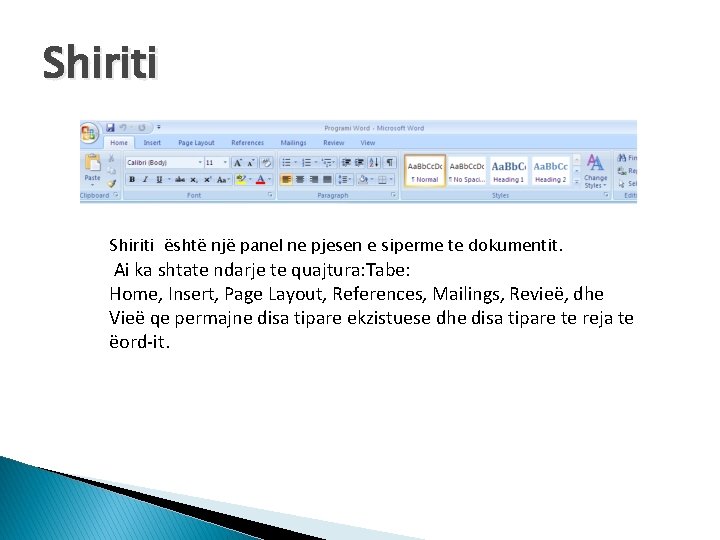The image size is (720, 540).
Task: Copy selection with the Copy icon
Action: pos(111,171)
